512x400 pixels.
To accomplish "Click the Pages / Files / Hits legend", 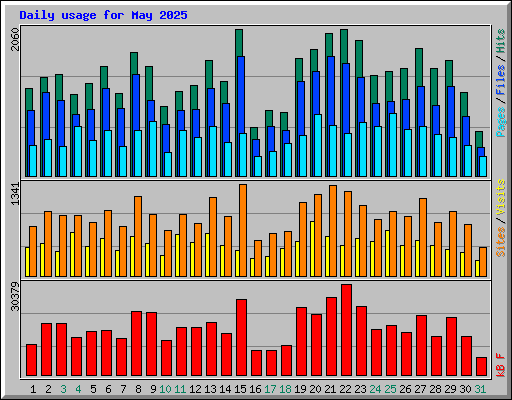I will click(x=500, y=83).
